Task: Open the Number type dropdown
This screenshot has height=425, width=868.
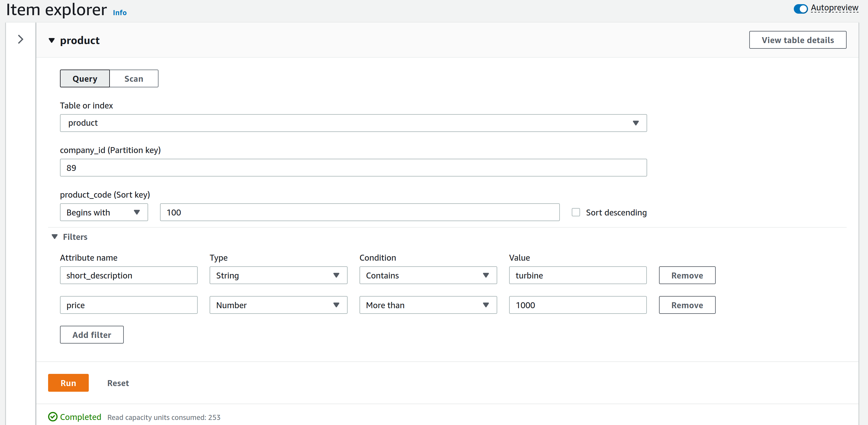Action: coord(278,305)
